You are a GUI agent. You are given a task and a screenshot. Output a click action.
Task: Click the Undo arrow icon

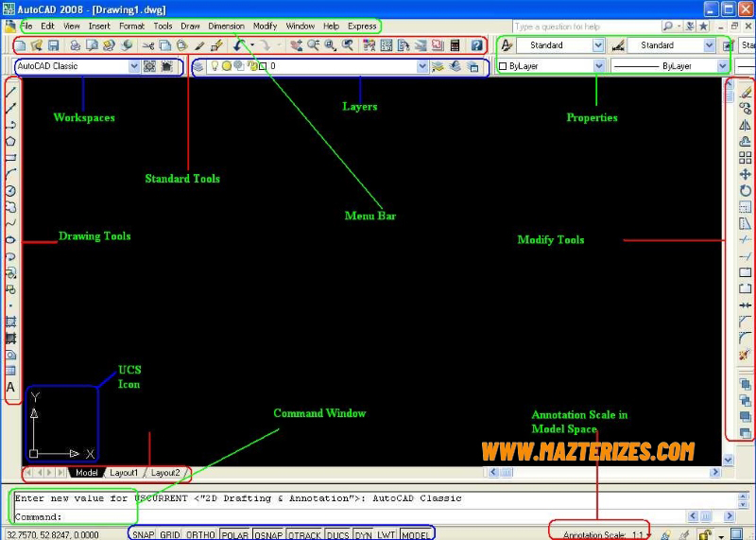click(x=238, y=45)
